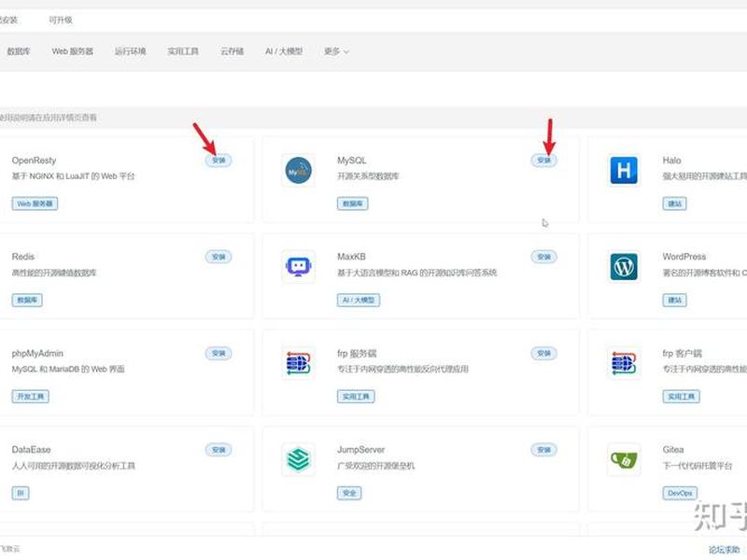The width and height of the screenshot is (747, 560).
Task: Install OpenResty with its 安装 button
Action: point(218,161)
